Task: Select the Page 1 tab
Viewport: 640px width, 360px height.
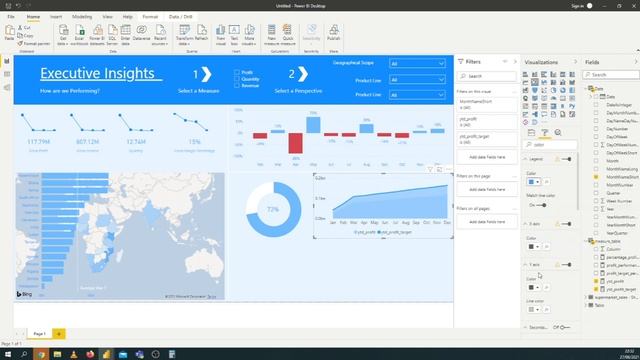Action: tap(40, 334)
